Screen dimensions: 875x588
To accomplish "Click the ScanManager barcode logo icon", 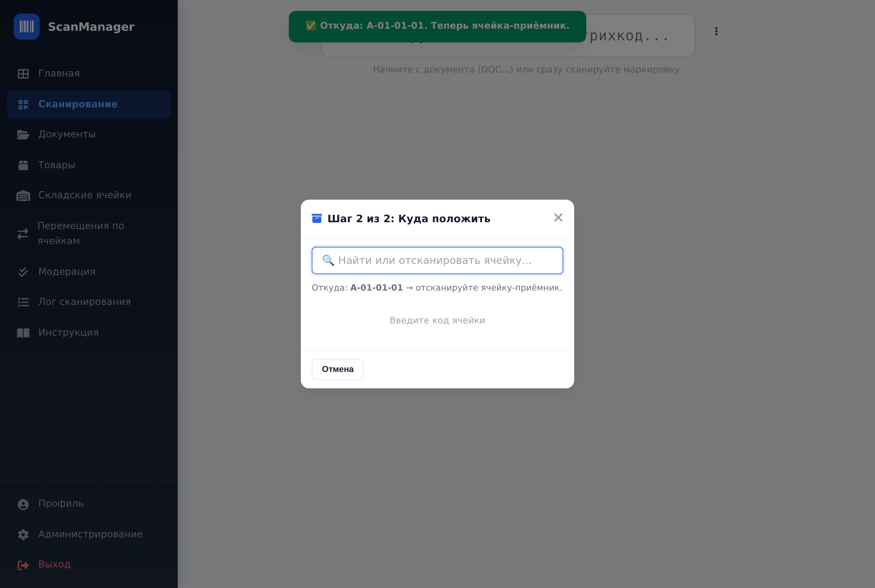I will coord(27,27).
